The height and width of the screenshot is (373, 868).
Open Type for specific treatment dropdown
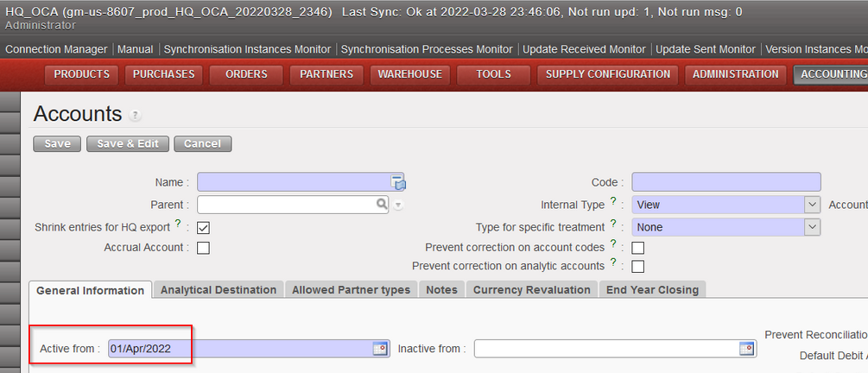tap(811, 227)
